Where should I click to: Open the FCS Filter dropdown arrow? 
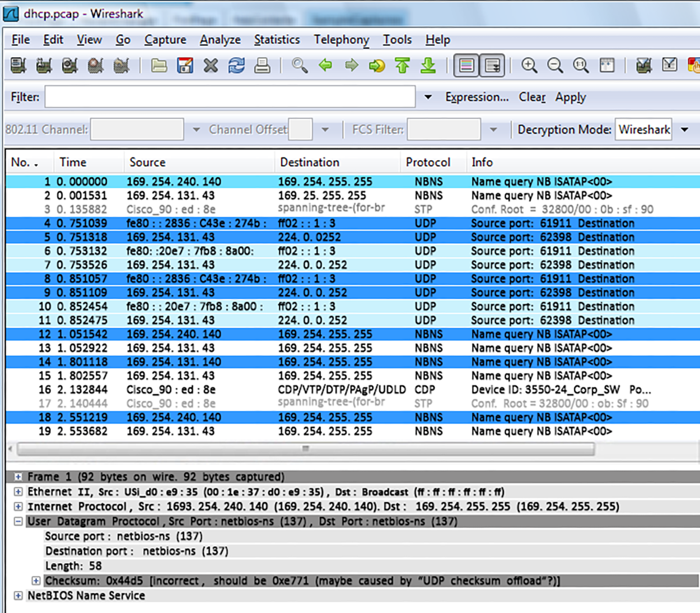click(493, 129)
